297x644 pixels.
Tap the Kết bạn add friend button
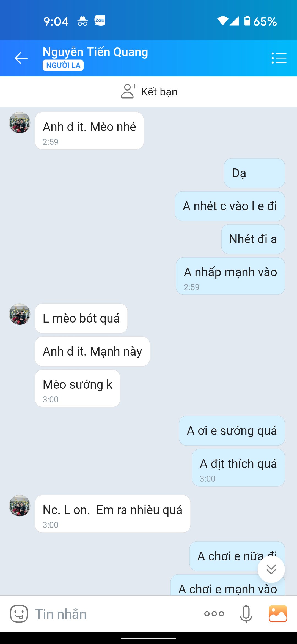149,91
